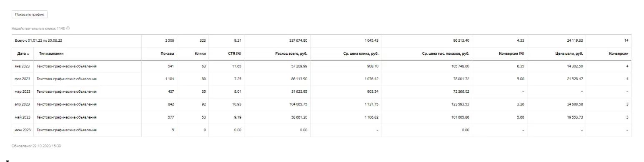The height and width of the screenshot is (162, 644).
Task: Sort table by Показы column
Action: 168,53
